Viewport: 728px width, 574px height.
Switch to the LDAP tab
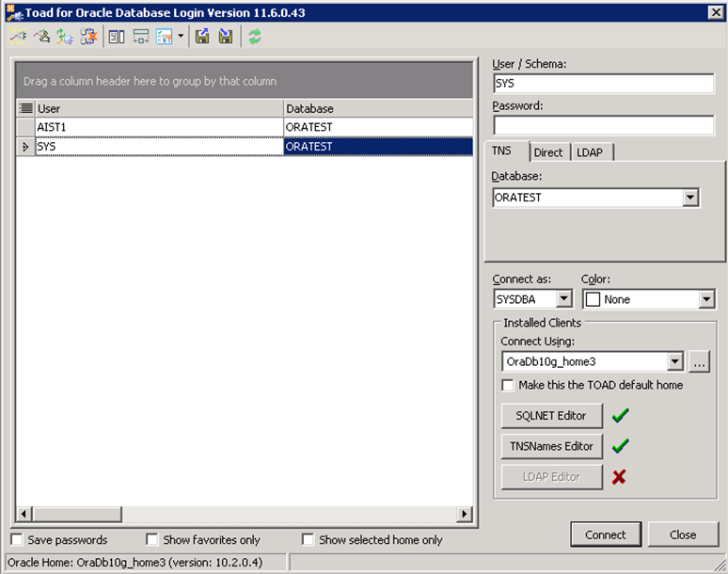590,152
